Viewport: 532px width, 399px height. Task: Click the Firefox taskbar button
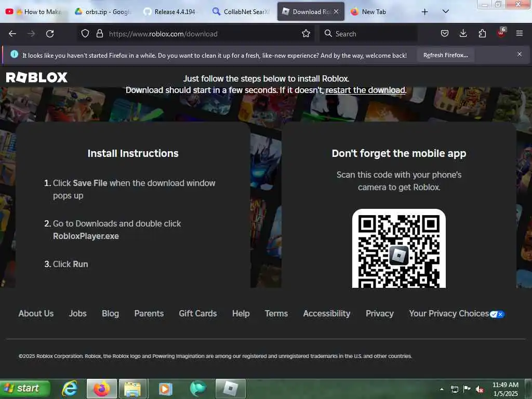click(x=102, y=389)
